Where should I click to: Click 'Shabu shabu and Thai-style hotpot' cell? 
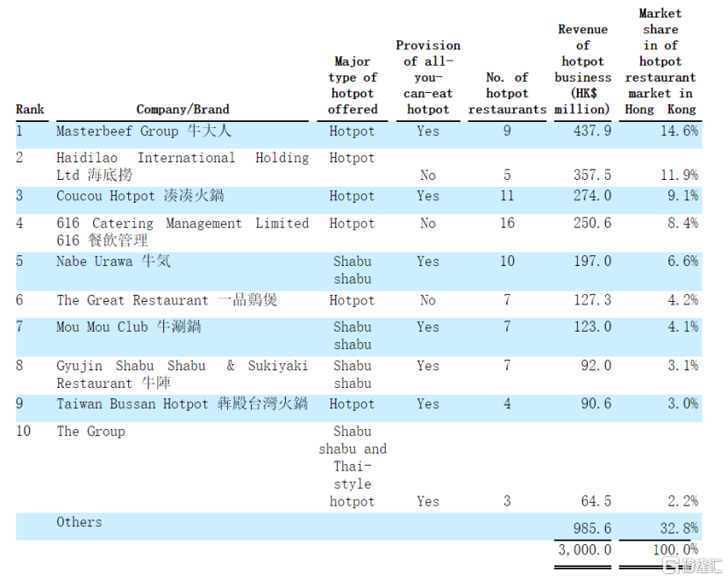[x=353, y=466]
